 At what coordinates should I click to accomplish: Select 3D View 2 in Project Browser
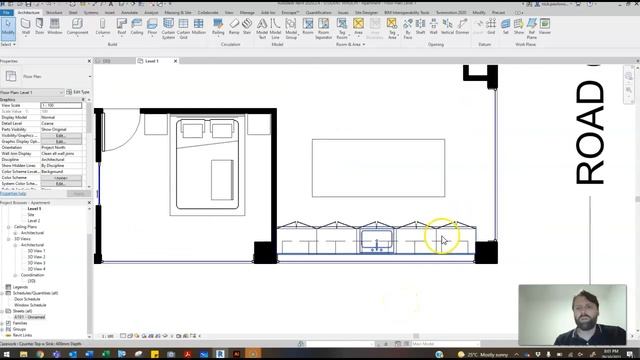[36, 257]
